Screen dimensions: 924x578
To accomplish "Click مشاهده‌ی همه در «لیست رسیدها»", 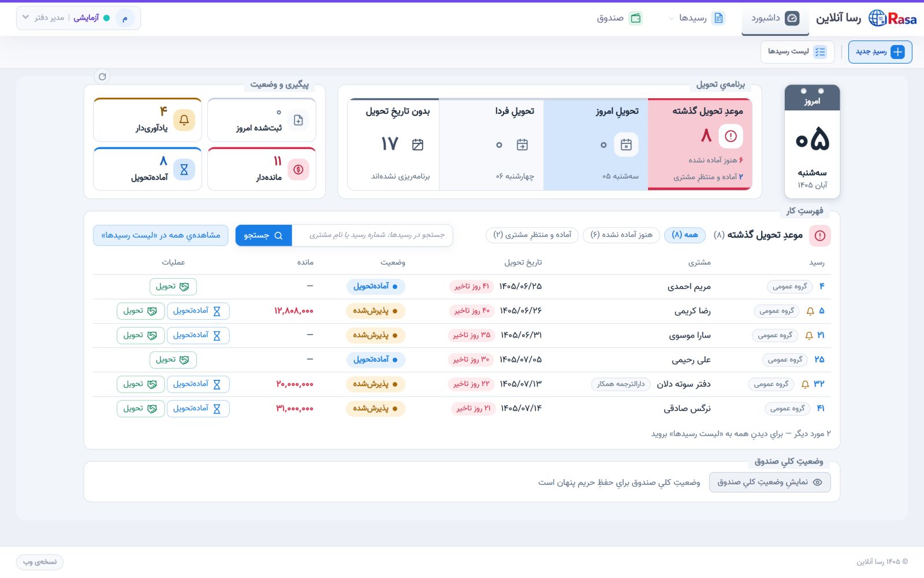I will [161, 235].
